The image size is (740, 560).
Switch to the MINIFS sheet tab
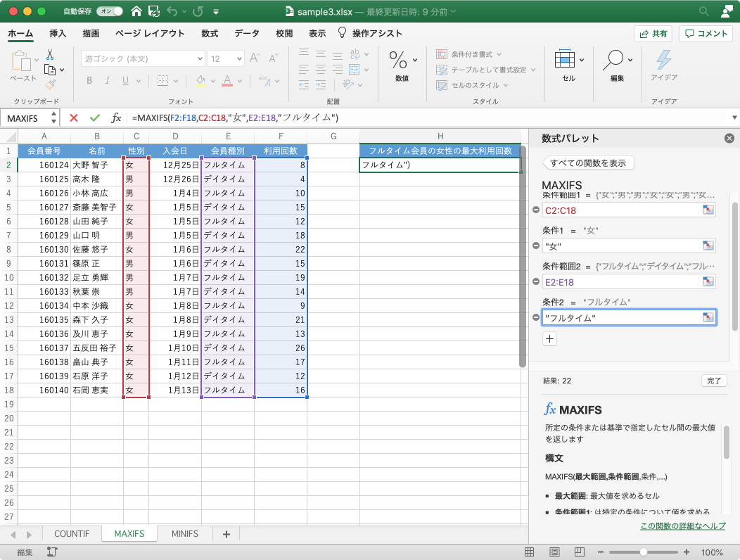[185, 533]
